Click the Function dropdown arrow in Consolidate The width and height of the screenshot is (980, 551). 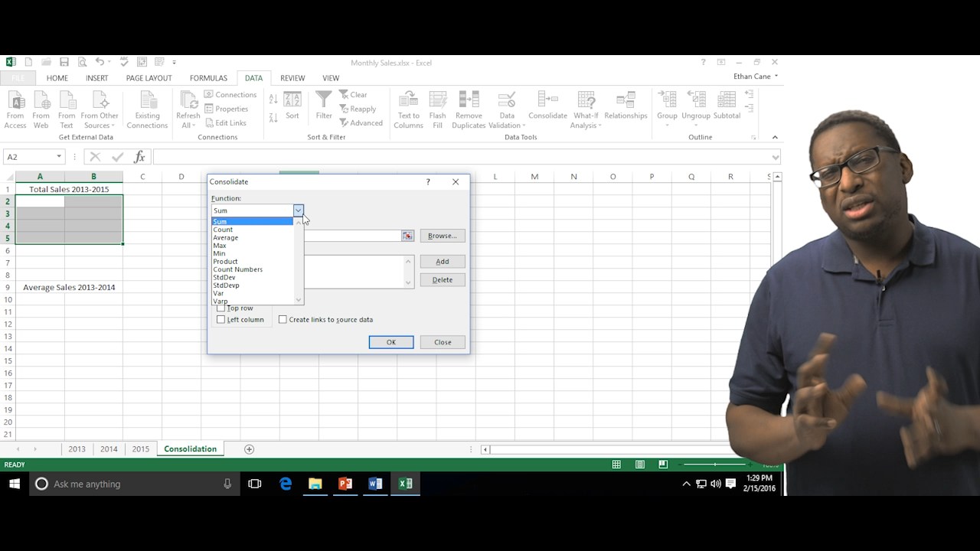click(298, 210)
